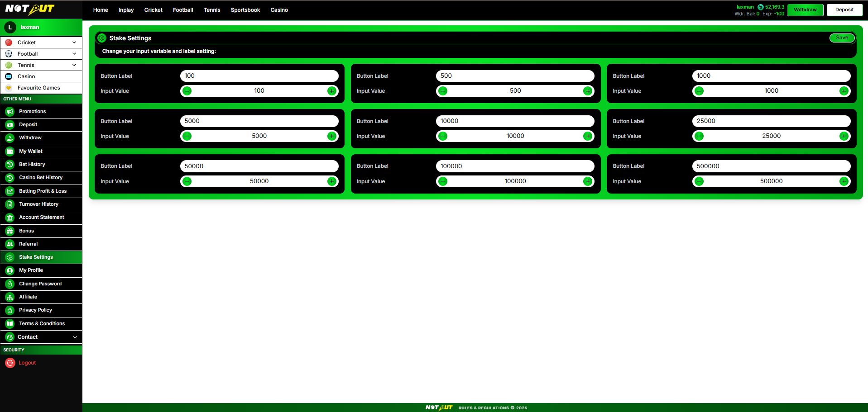Image resolution: width=868 pixels, height=412 pixels.
Task: Click the laxman avatar circle in the sidebar
Action: click(10, 27)
